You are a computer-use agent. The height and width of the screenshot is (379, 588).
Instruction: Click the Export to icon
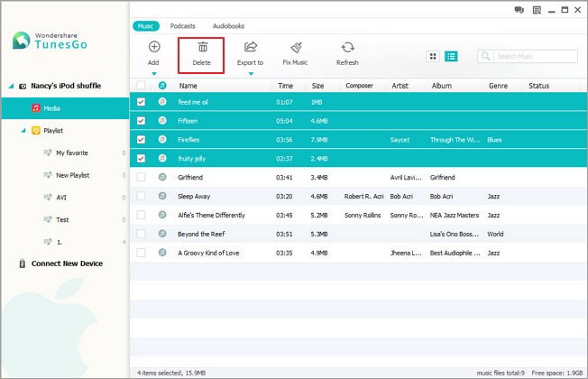251,47
